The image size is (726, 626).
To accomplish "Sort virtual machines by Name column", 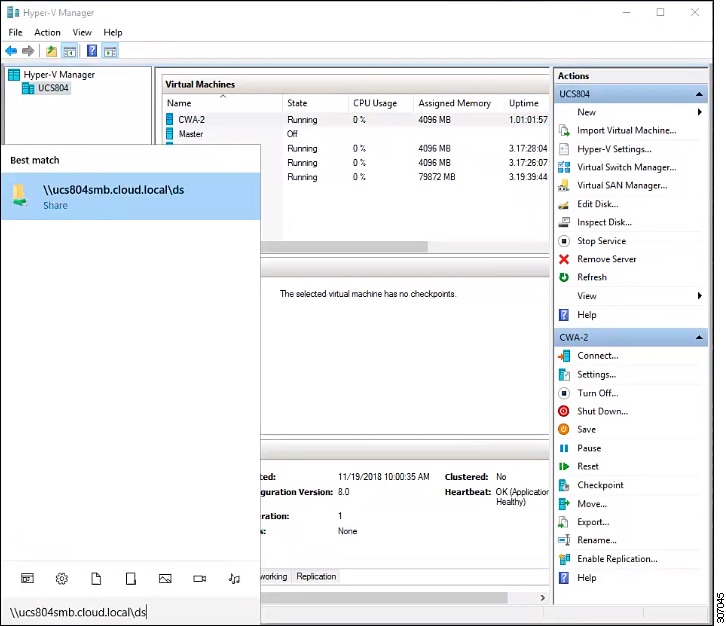I will coord(222,103).
